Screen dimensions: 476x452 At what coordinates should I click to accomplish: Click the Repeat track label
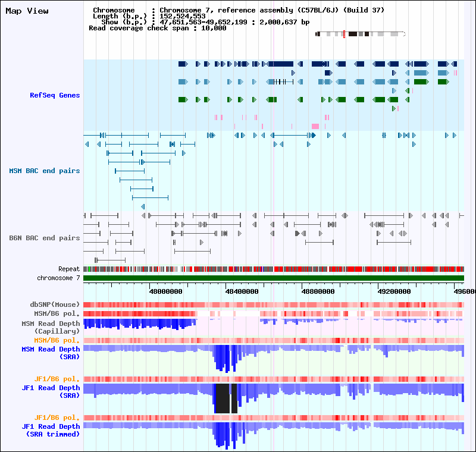pyautogui.click(x=69, y=269)
